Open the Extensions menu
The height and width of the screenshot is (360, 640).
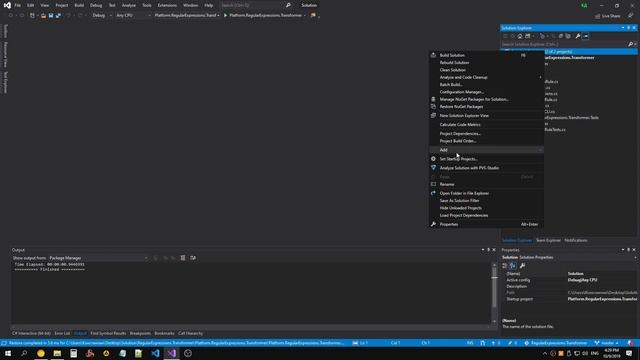pos(167,5)
